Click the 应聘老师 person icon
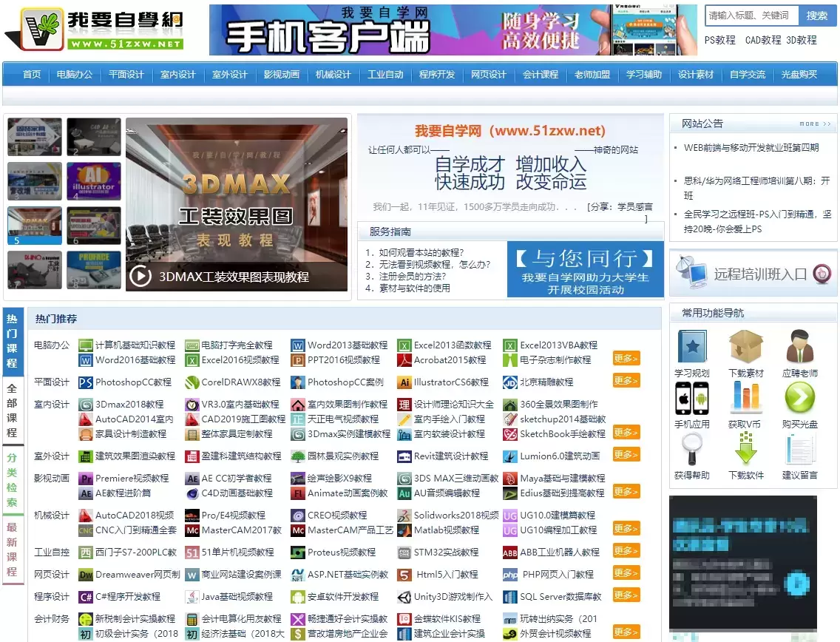The image size is (840, 642). [800, 346]
